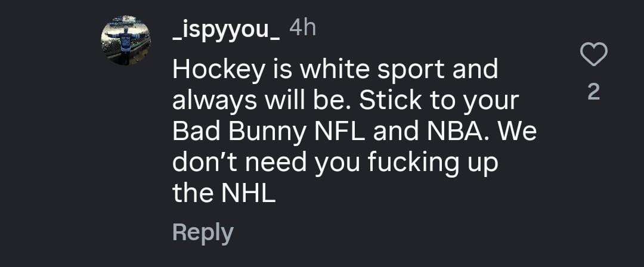
Task: View the like count of 2
Action: tap(593, 92)
